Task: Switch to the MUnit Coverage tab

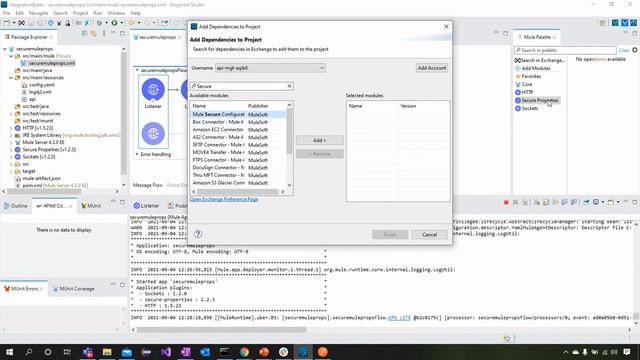Action: point(73,289)
